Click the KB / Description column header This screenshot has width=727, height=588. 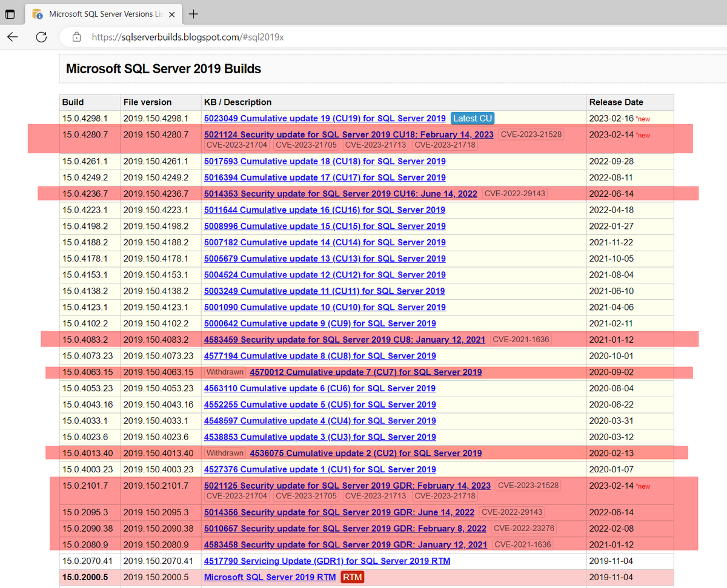click(394, 102)
